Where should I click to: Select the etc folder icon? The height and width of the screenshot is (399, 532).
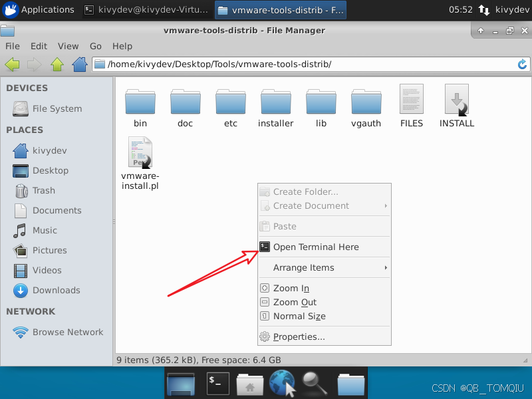(230, 102)
